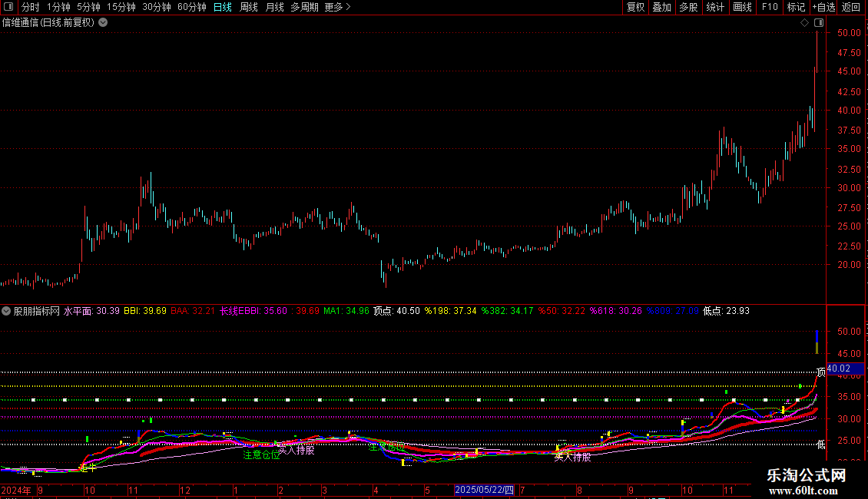Select the 分时 intraday tab
Viewport: 868px width, 499px height.
pos(30,8)
